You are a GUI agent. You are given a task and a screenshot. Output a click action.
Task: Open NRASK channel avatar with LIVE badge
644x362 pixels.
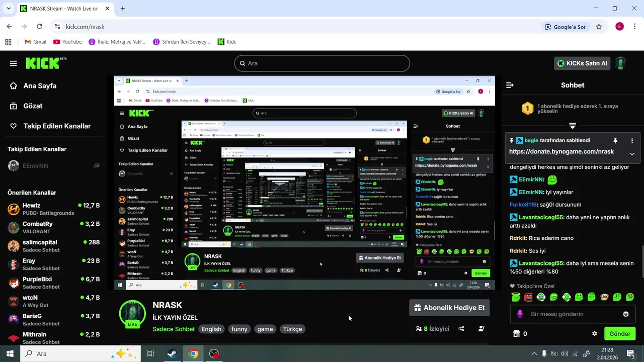coord(132,314)
